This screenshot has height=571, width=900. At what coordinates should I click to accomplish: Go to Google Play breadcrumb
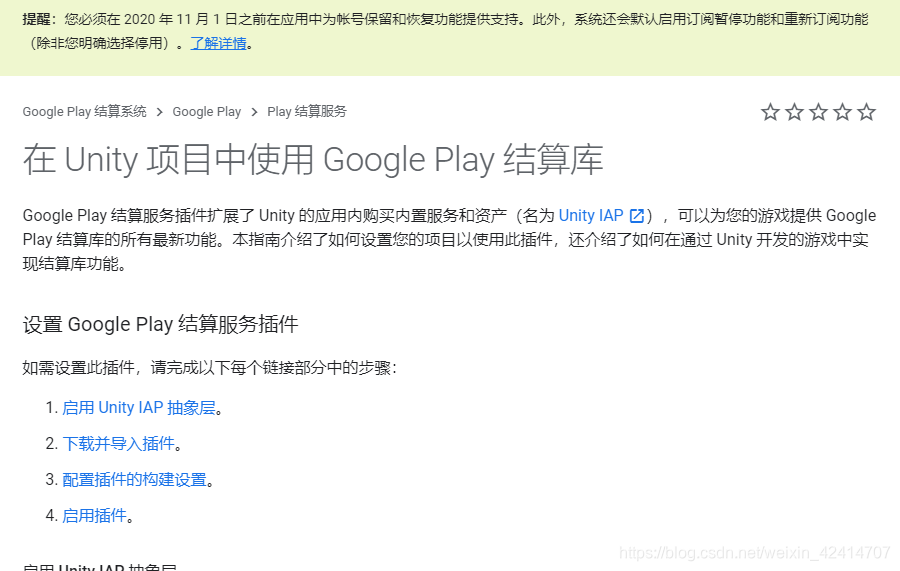click(207, 111)
